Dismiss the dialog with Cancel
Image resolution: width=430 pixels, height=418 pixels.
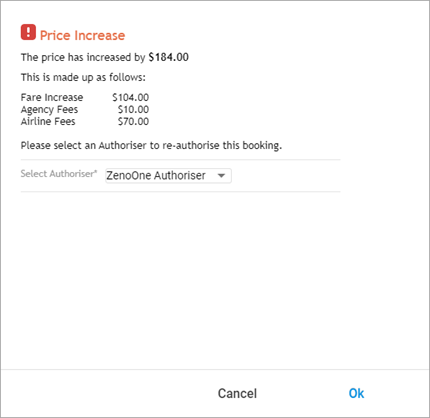pos(237,393)
